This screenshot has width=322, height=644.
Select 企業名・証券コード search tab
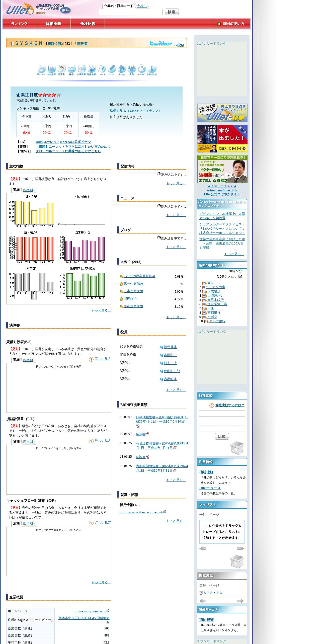[119, 6]
